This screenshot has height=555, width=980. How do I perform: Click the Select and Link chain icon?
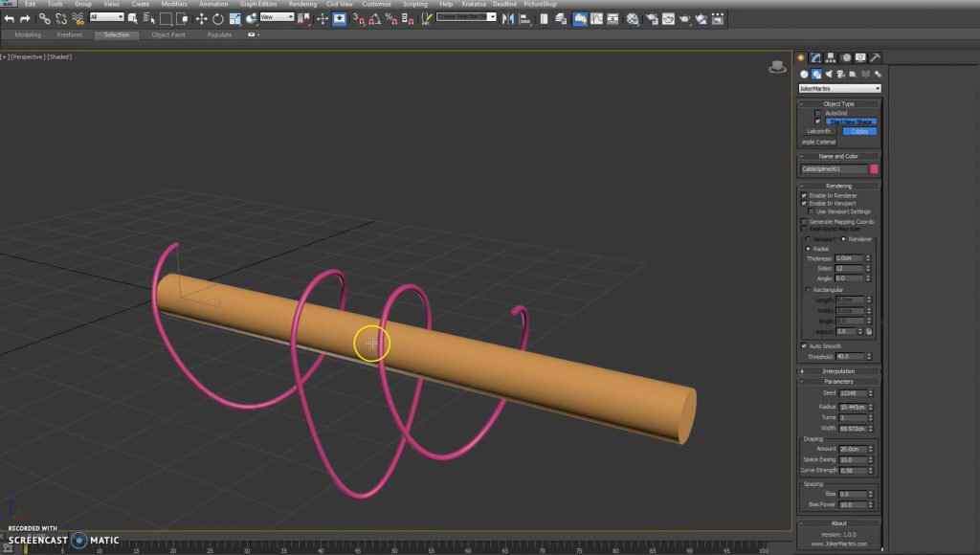point(45,18)
